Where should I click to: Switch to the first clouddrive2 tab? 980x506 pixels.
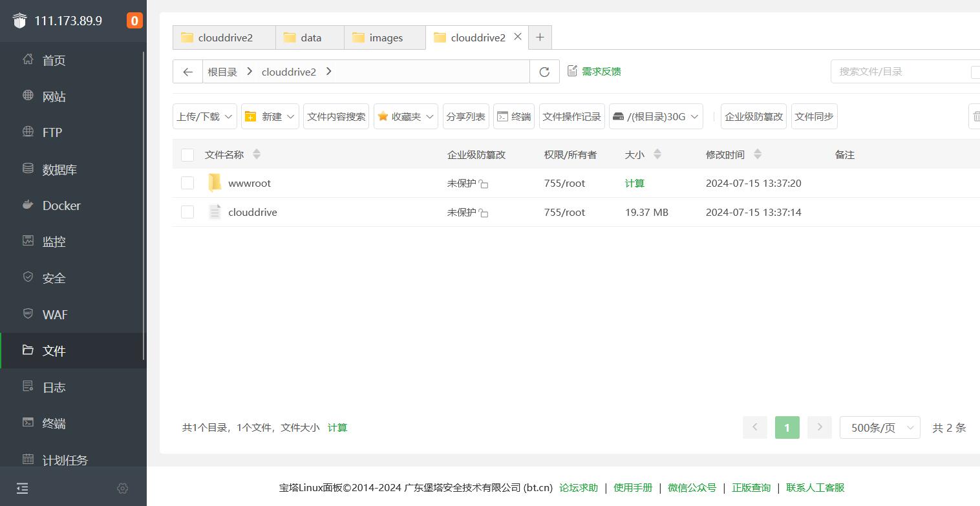click(224, 37)
